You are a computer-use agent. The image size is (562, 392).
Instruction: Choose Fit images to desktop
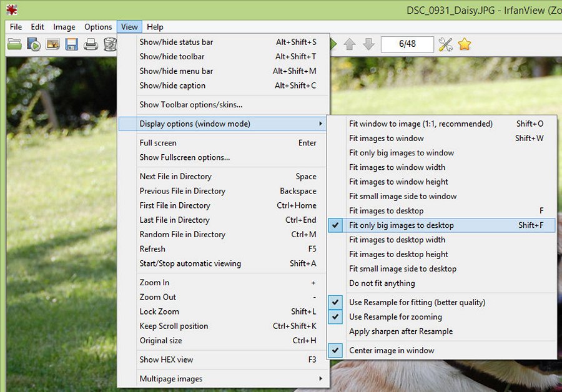click(x=441, y=211)
